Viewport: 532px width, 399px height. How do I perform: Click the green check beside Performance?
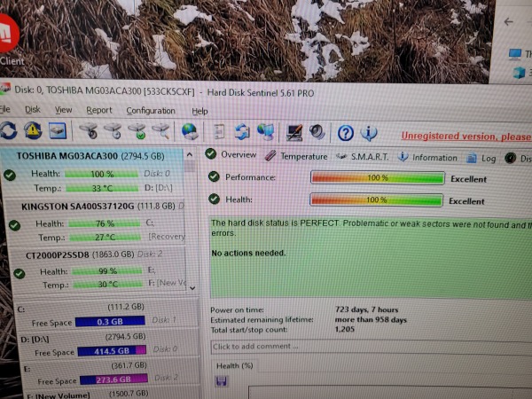[214, 176]
